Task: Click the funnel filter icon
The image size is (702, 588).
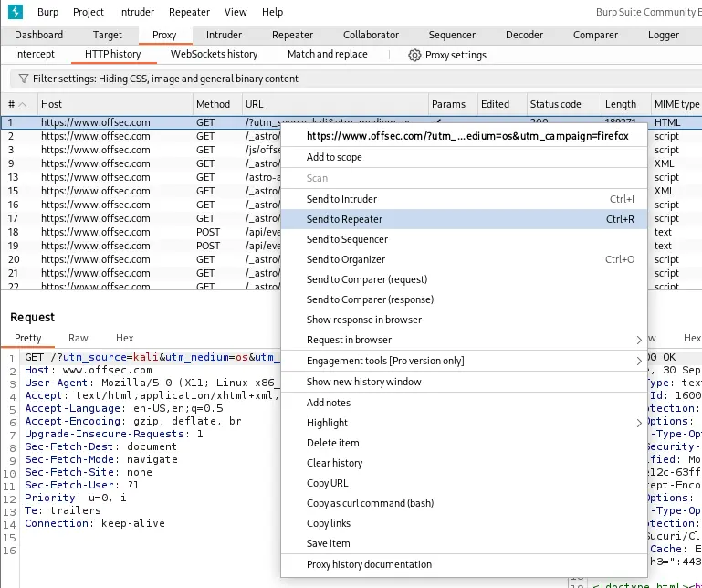Action: point(24,79)
